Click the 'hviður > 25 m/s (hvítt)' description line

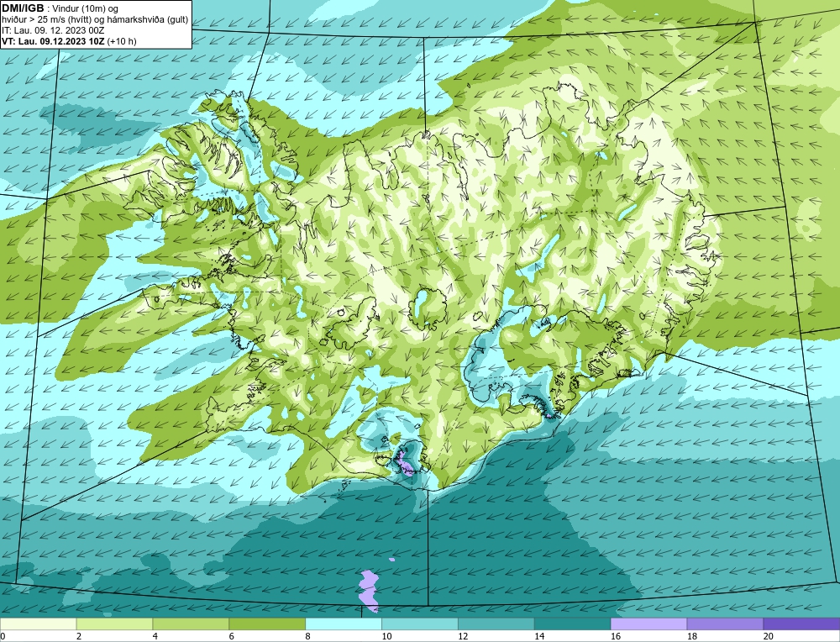coord(96,20)
